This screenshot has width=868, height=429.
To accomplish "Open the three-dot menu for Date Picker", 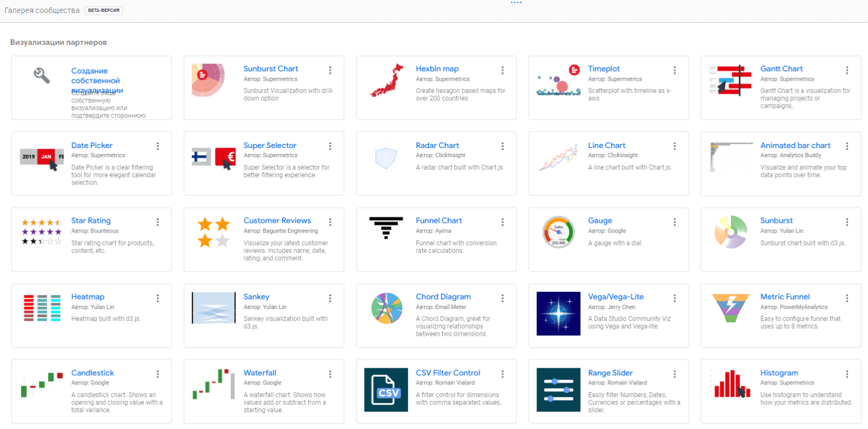I will pyautogui.click(x=158, y=146).
